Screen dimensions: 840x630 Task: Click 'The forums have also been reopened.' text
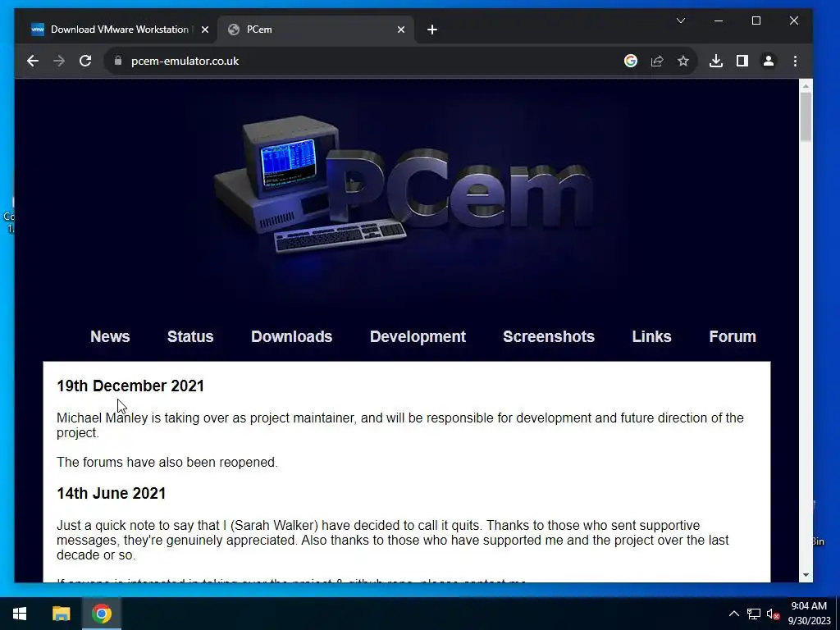[167, 462]
